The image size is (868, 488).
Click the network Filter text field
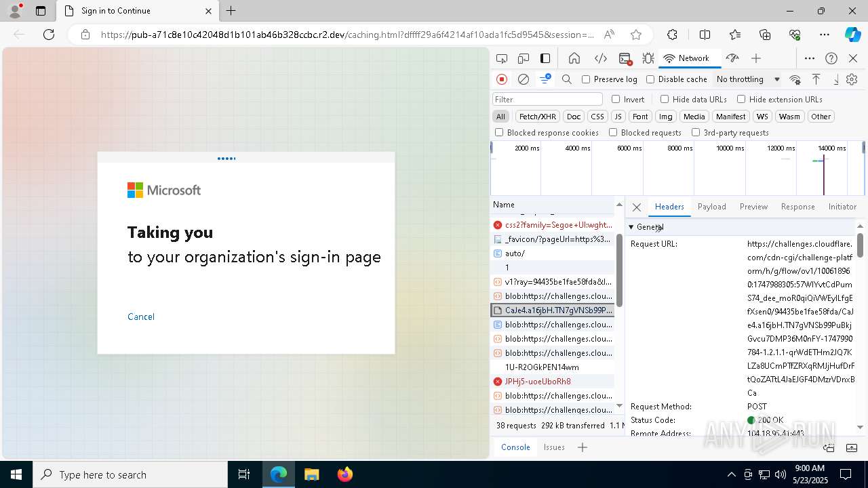(547, 99)
